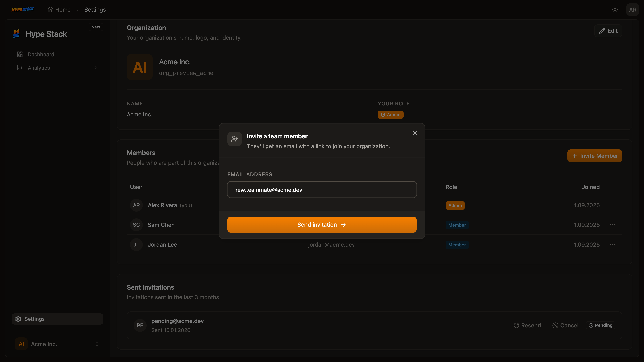Click the Home breadcrumb link
The width and height of the screenshot is (644, 362).
(59, 9)
